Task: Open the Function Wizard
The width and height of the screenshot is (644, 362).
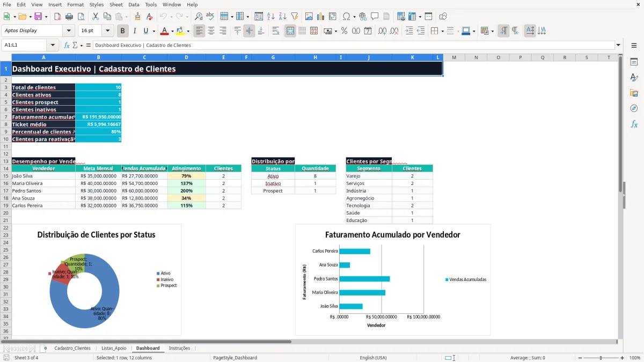Action: 67,46
